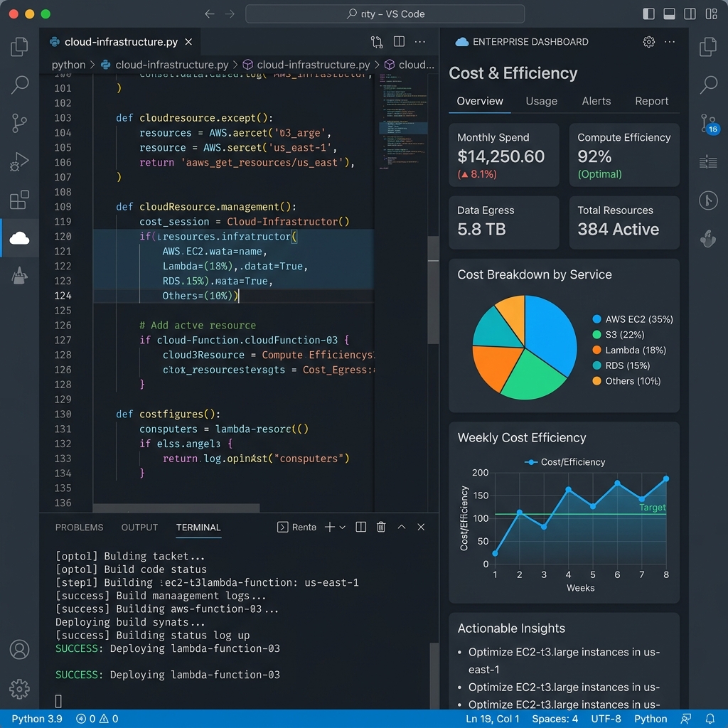
Task: Close the terminal panel
Action: point(421,527)
